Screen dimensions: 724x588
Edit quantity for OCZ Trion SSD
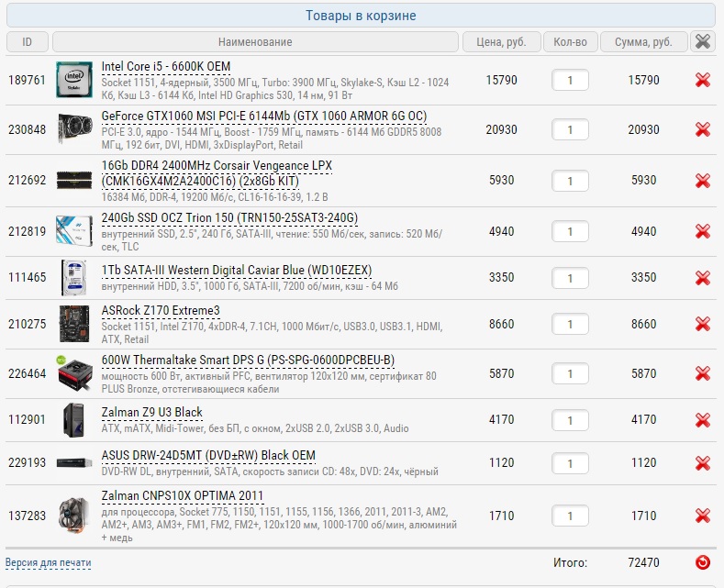coord(570,231)
